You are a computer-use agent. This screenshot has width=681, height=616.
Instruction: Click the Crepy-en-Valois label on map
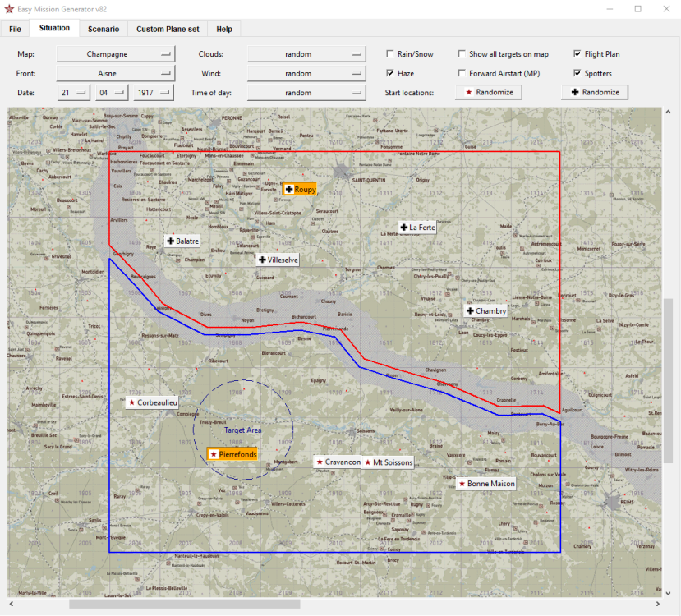click(x=213, y=515)
